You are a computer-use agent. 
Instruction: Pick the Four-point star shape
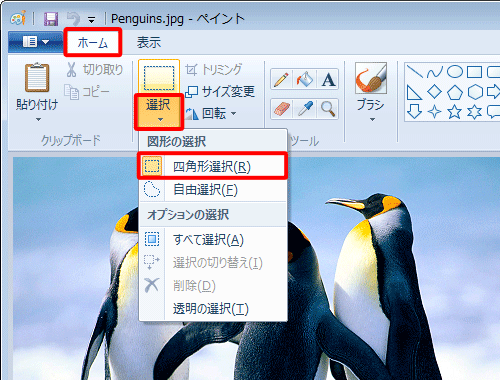coord(435,112)
